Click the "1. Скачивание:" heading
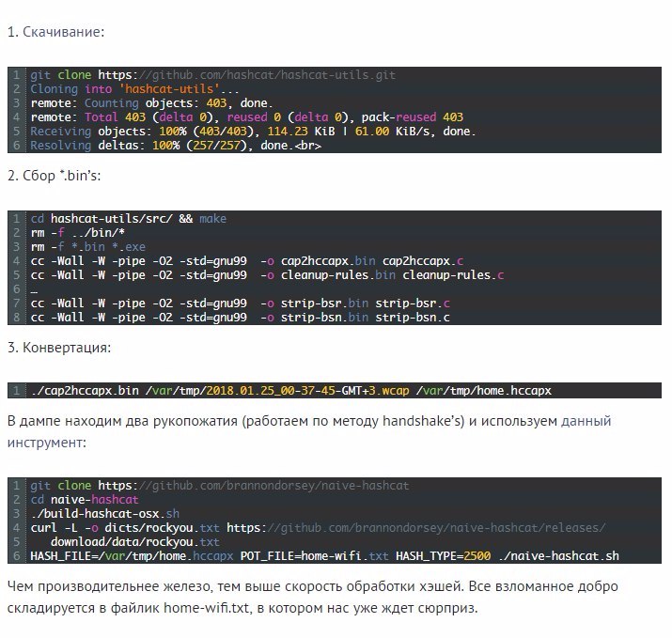The width and height of the screenshot is (672, 638). (56, 33)
